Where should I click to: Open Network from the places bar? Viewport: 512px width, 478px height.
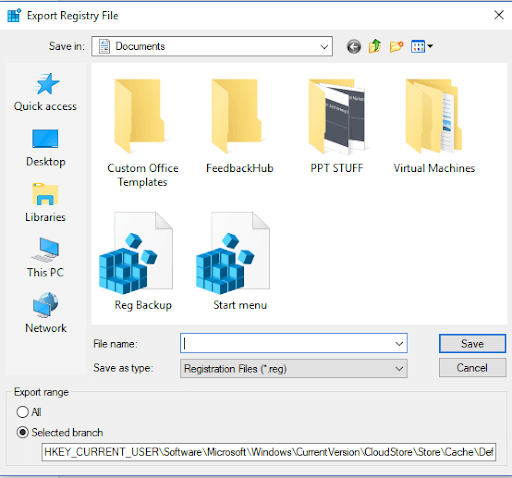[x=46, y=313]
